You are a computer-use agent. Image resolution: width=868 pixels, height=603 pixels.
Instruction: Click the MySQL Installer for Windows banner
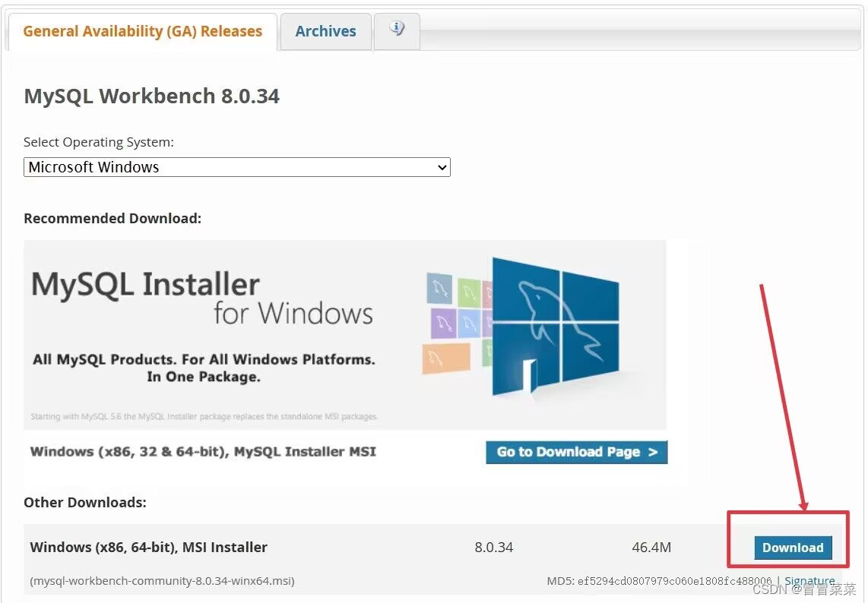tap(345, 335)
